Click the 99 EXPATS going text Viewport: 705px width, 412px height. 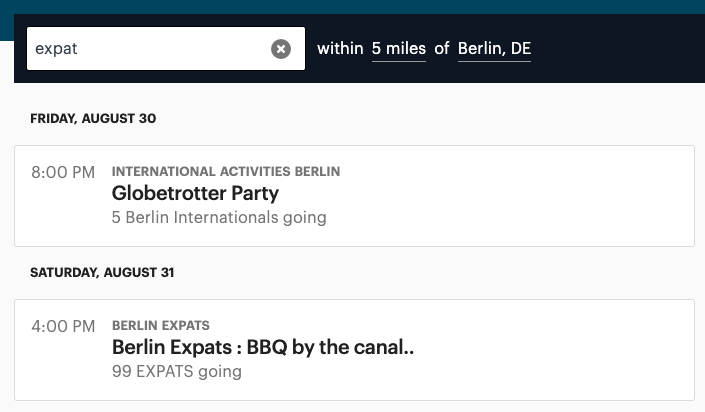coord(177,372)
